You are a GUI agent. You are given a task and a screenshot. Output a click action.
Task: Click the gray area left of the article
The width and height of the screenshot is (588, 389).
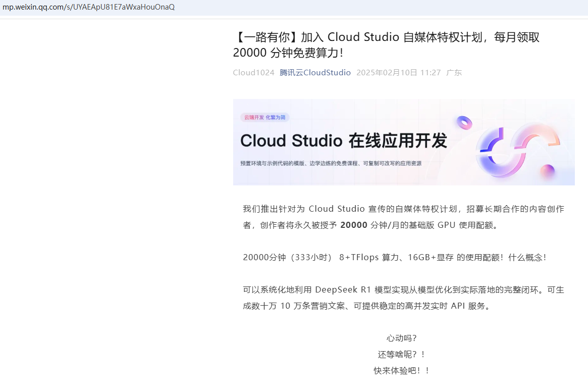click(101, 202)
